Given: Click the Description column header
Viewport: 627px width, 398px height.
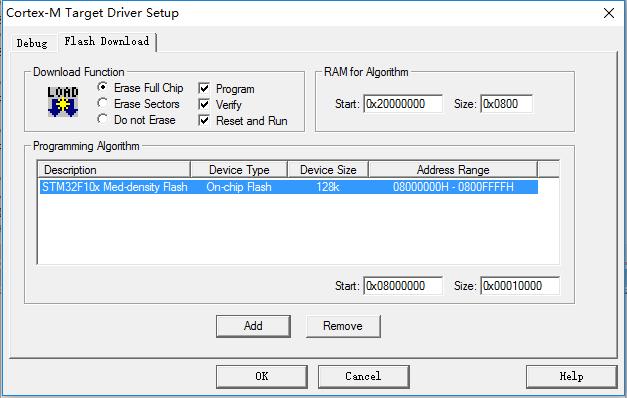Looking at the screenshot, I should 114,170.
